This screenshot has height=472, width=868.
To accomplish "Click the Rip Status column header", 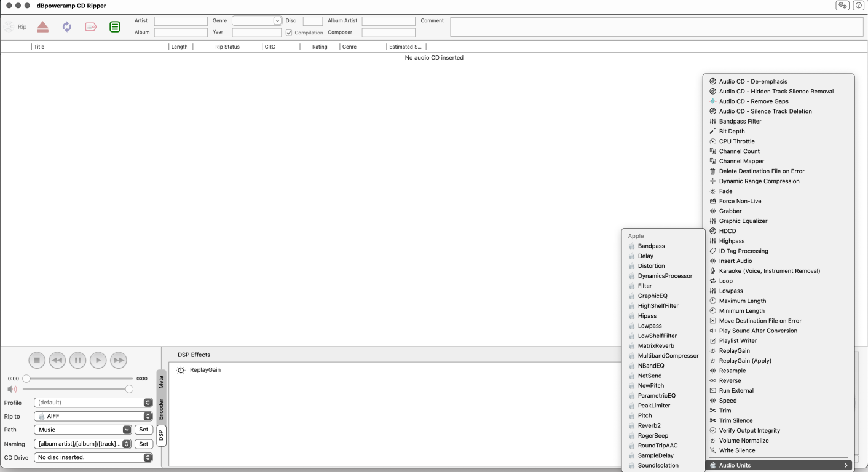I will tap(227, 47).
